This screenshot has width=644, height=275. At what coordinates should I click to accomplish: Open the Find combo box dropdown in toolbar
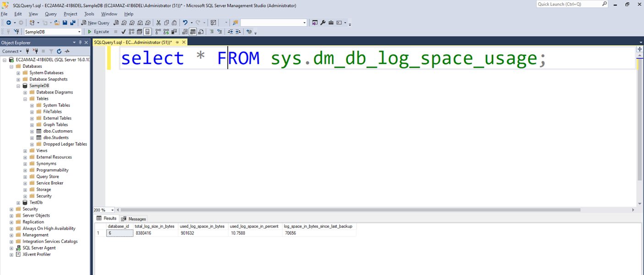point(305,22)
